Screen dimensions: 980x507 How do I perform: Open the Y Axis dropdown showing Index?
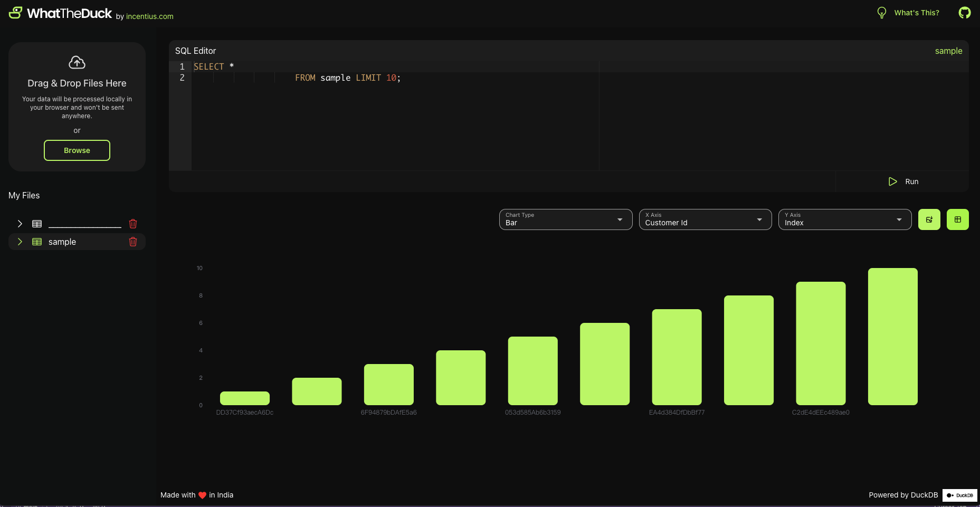pyautogui.click(x=845, y=219)
